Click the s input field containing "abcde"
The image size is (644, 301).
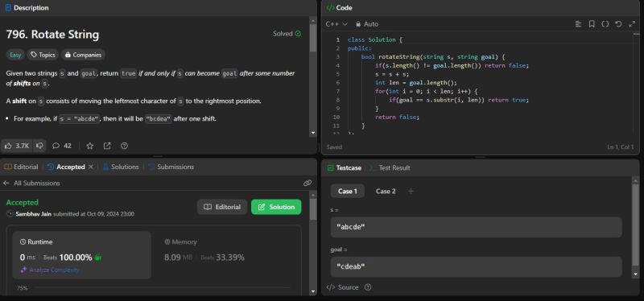[476, 227]
